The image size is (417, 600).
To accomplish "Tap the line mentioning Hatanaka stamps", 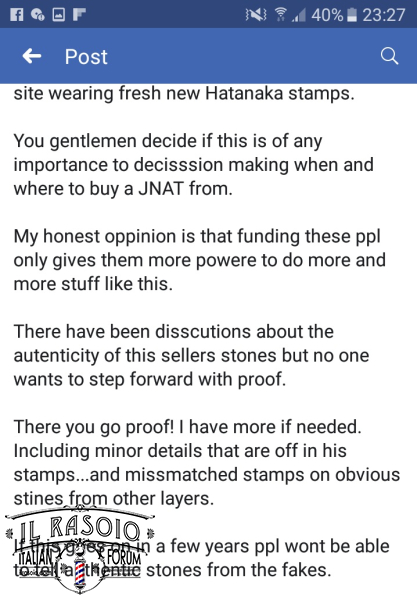I will [184, 93].
